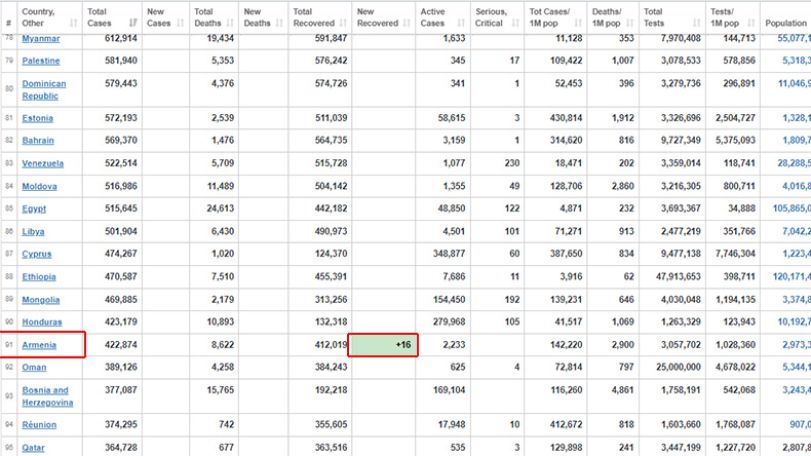Viewport: 811px width, 456px height.
Task: Sort by Tot Cases/1M pop arrows
Action: point(578,23)
